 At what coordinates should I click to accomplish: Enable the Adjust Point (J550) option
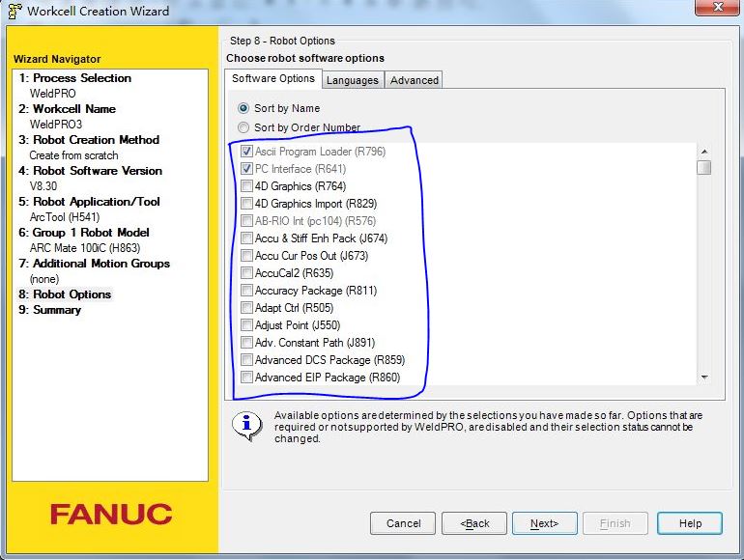click(247, 325)
